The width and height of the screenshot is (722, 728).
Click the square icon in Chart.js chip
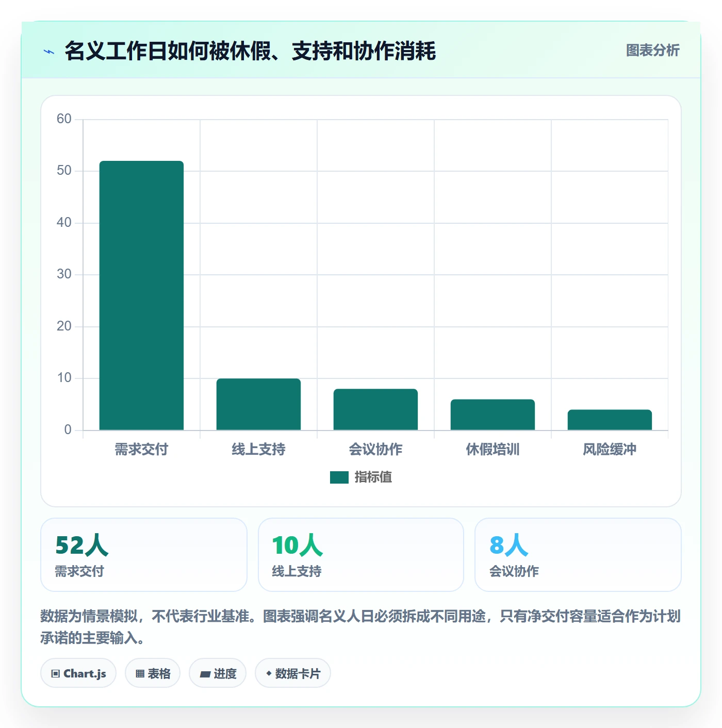56,674
